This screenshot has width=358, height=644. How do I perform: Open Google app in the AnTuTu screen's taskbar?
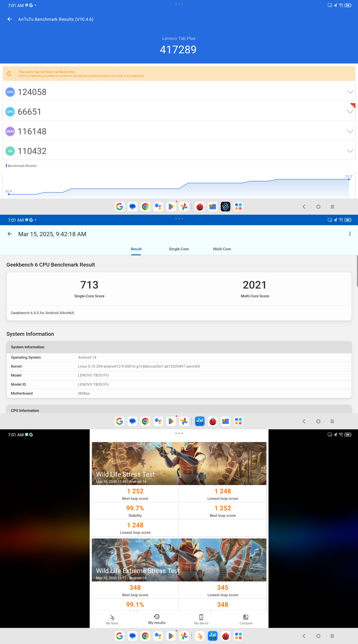[x=119, y=207]
